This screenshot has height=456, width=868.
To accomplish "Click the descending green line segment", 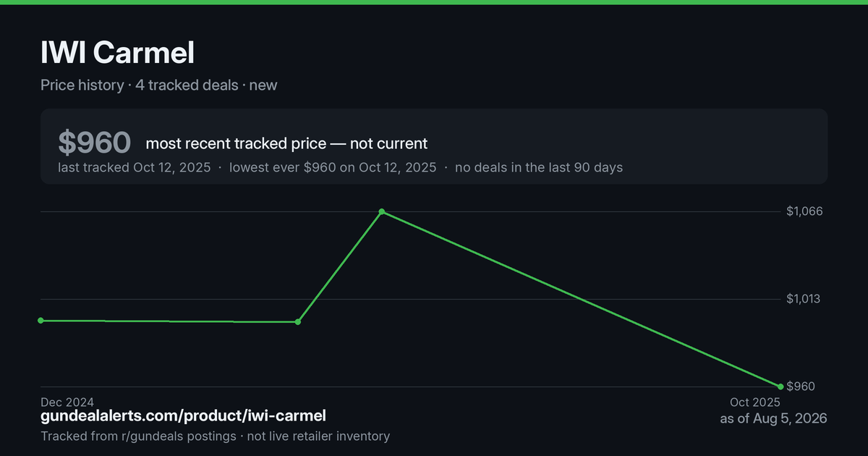I will pos(581,299).
